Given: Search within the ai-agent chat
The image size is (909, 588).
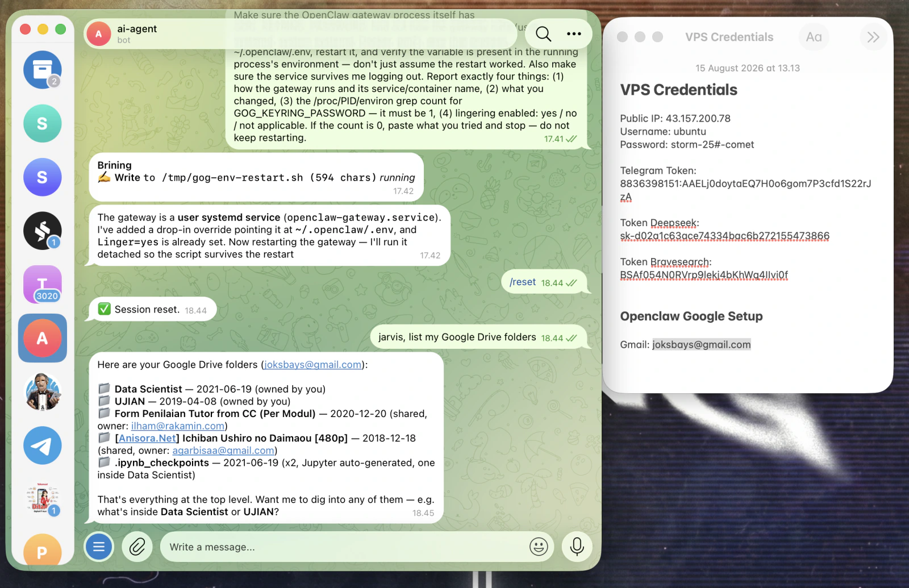Looking at the screenshot, I should point(543,34).
